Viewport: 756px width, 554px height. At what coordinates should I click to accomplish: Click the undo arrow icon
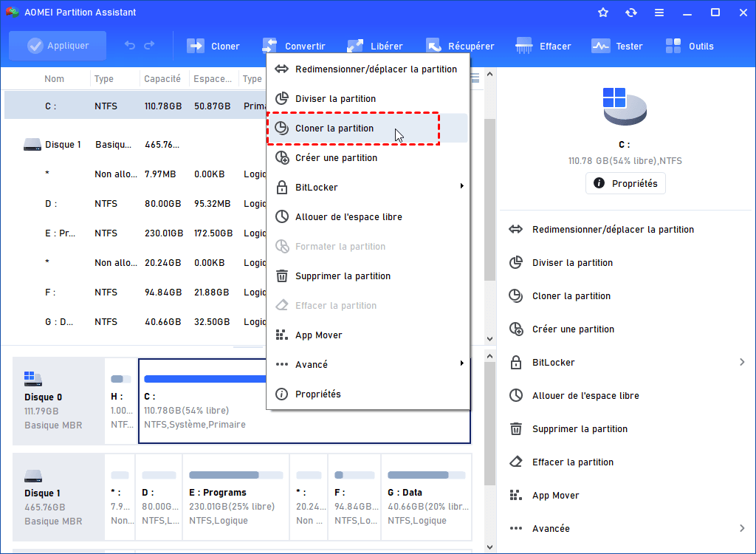tap(130, 45)
